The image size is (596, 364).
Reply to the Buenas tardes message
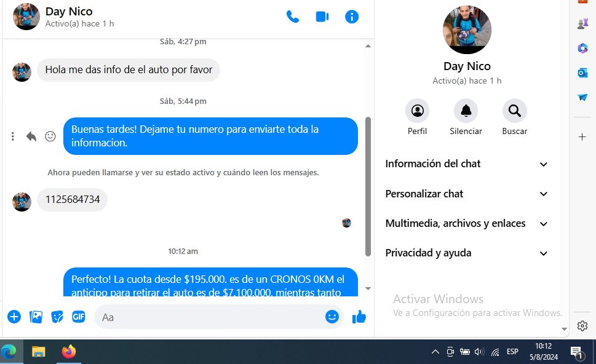coord(31,136)
